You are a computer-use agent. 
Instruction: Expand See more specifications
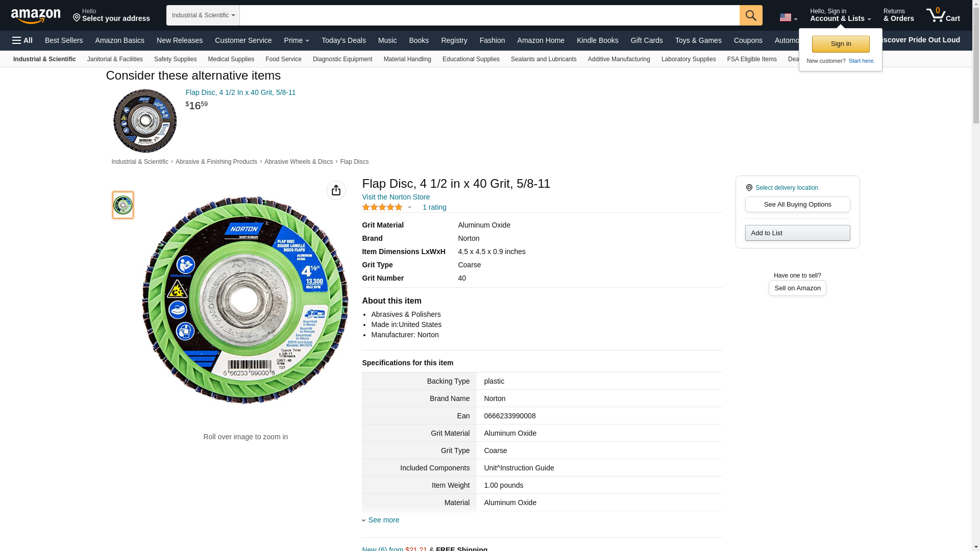pos(383,520)
